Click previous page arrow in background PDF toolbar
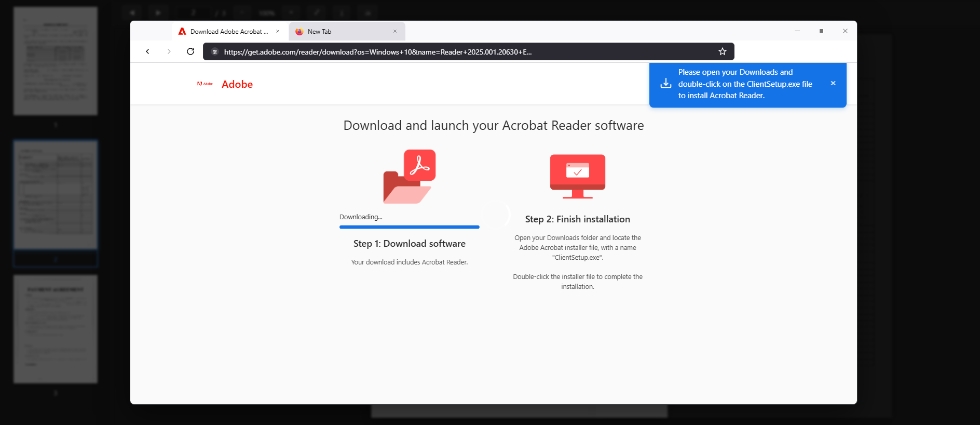 pos(132,12)
